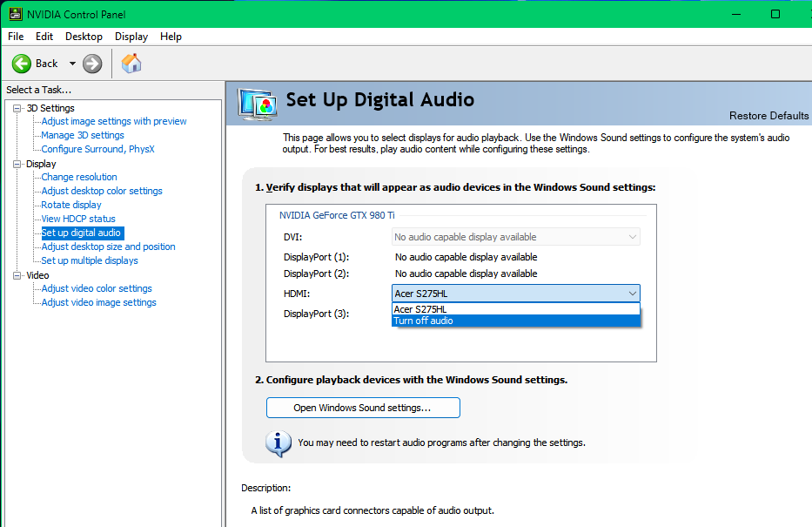The height and width of the screenshot is (527, 812).
Task: Click the Set Up Digital Audio monitor icon
Action: [258, 105]
